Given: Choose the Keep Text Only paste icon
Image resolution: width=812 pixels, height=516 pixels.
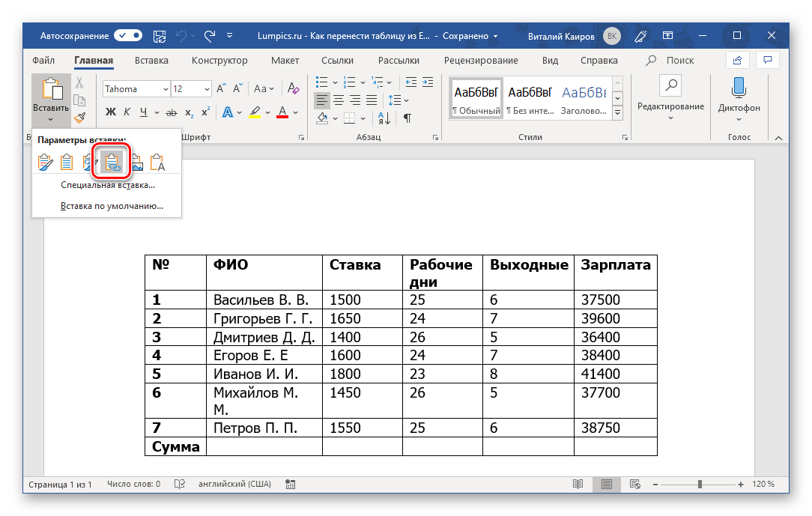Looking at the screenshot, I should coord(157,162).
